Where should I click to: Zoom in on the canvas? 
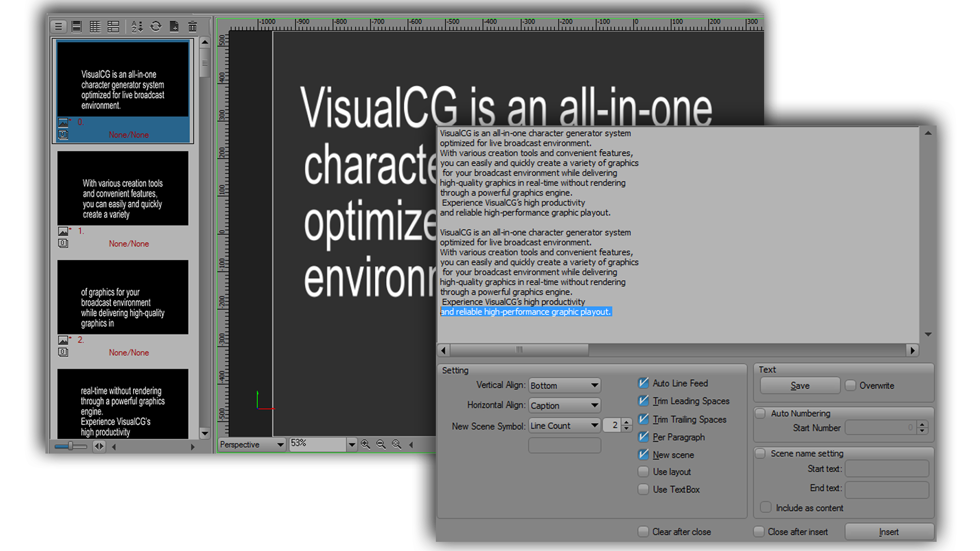tap(365, 444)
